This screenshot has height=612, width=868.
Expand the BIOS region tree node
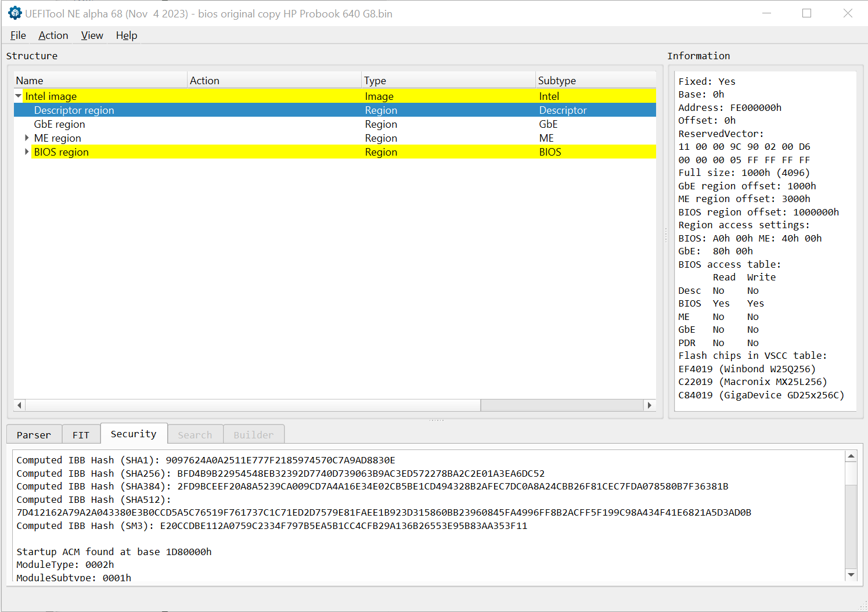point(27,152)
